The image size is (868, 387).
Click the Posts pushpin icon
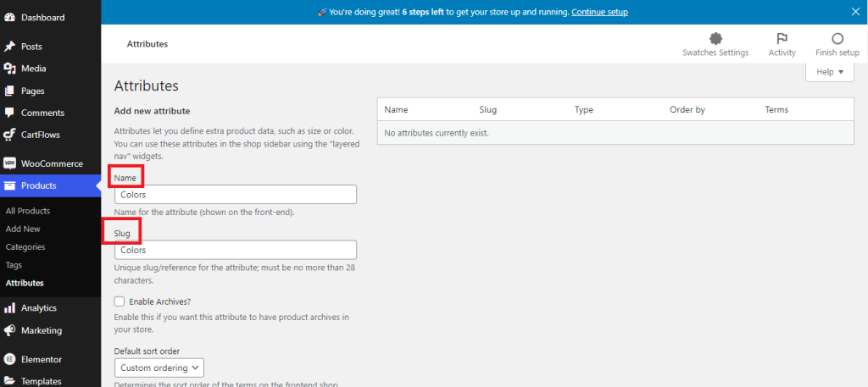tap(9, 47)
